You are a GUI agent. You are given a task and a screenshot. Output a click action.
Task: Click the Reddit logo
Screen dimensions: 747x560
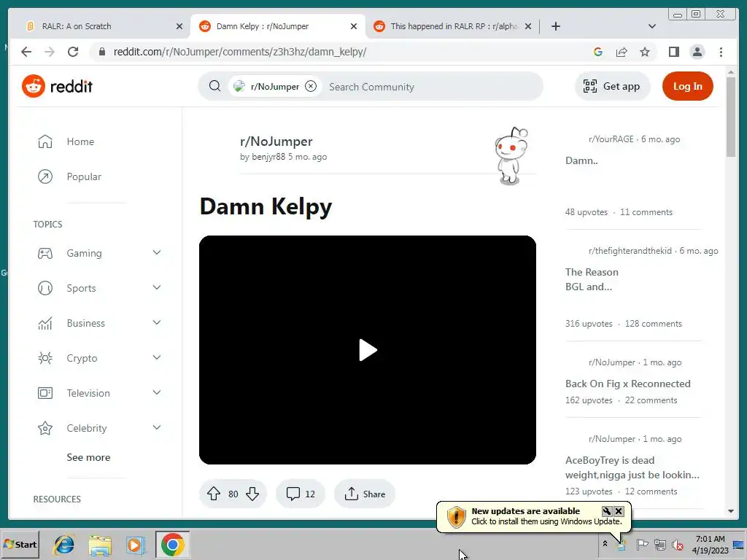pos(57,86)
